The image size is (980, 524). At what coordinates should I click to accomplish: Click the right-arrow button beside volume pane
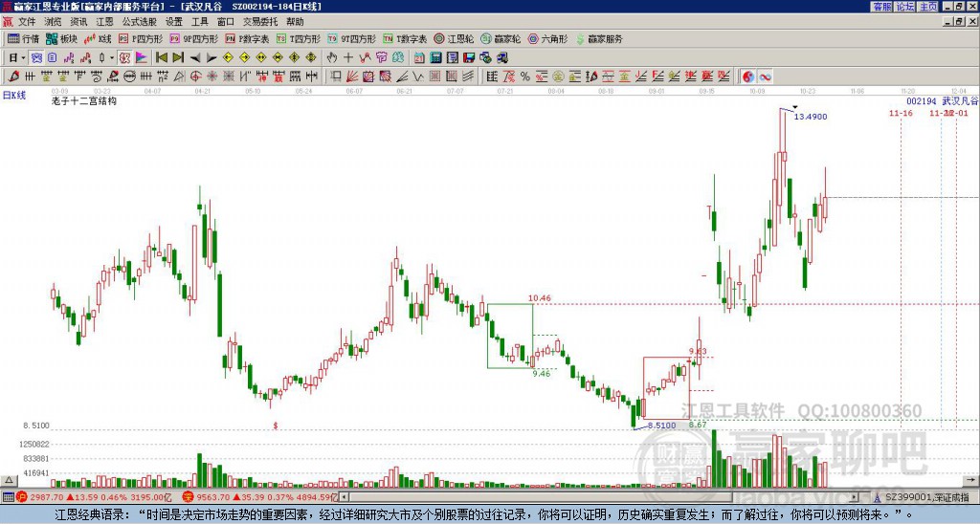971,480
